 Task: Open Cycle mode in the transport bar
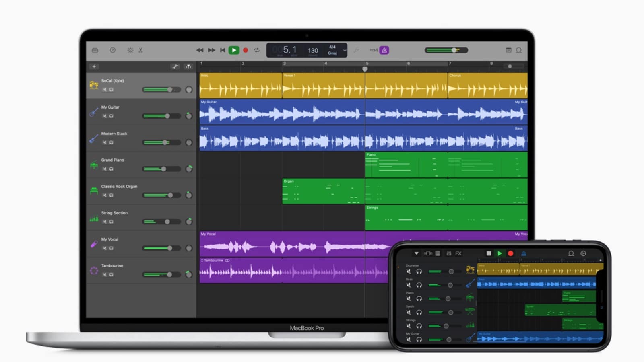click(258, 50)
